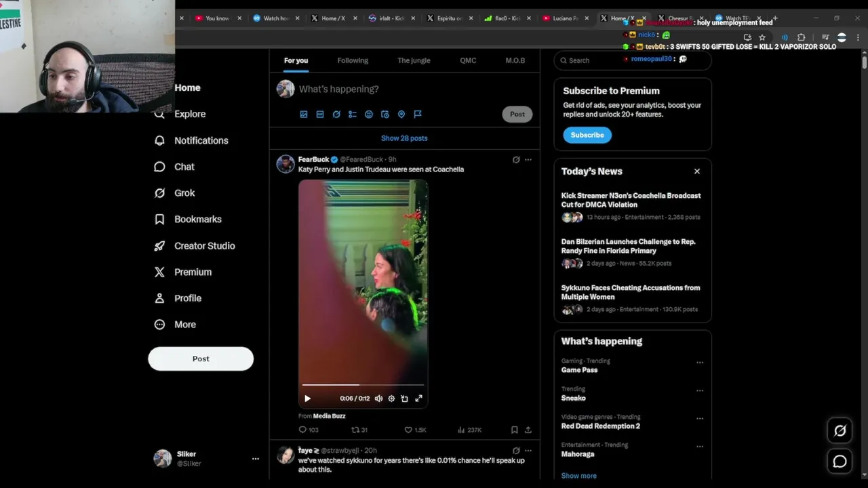Viewport: 868px width, 488px height.
Task: Open options for Sneako trend
Action: 700,390
